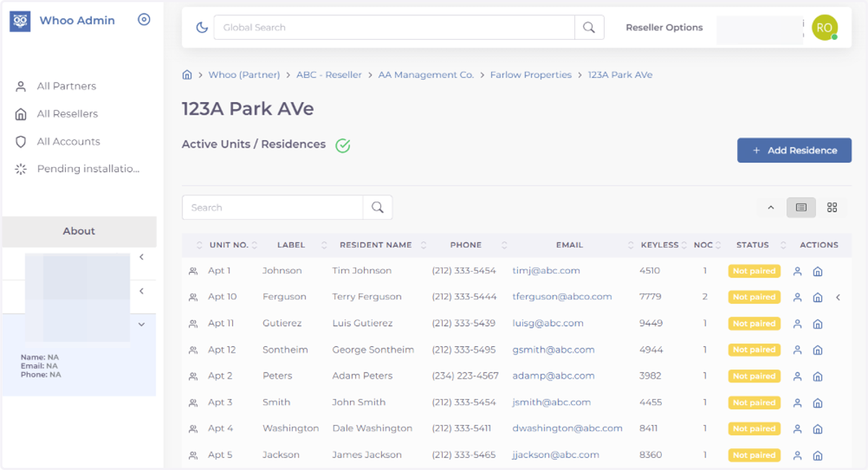
Task: Click Not paired status for Apt 4
Action: pyautogui.click(x=754, y=429)
